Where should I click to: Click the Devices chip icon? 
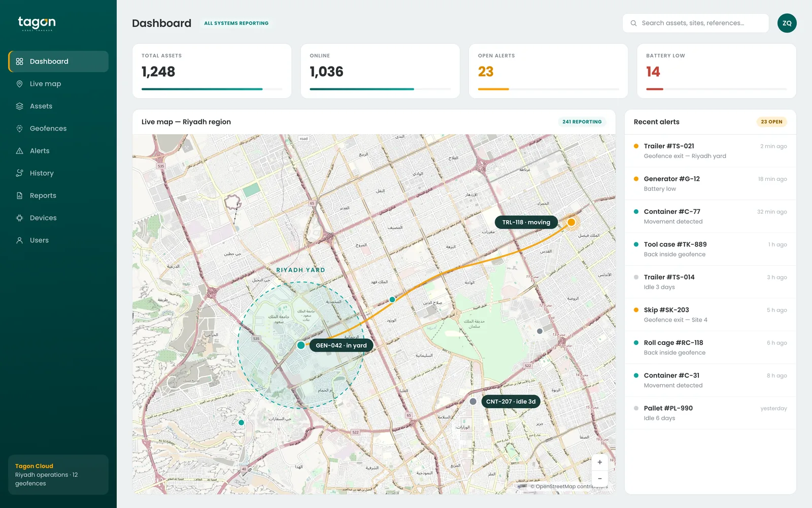tap(19, 218)
